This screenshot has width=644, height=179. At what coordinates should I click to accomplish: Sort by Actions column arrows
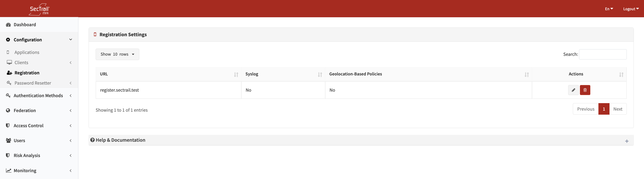point(621,75)
